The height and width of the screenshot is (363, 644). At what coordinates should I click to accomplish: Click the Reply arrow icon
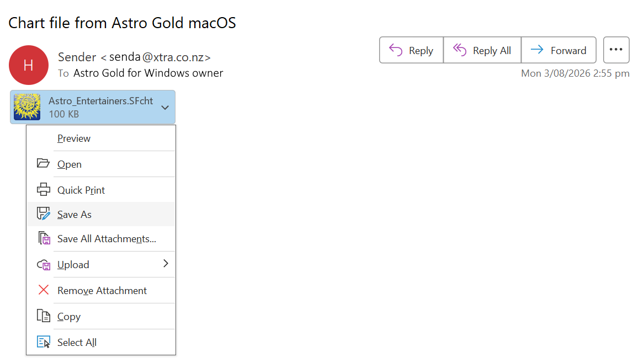click(396, 50)
